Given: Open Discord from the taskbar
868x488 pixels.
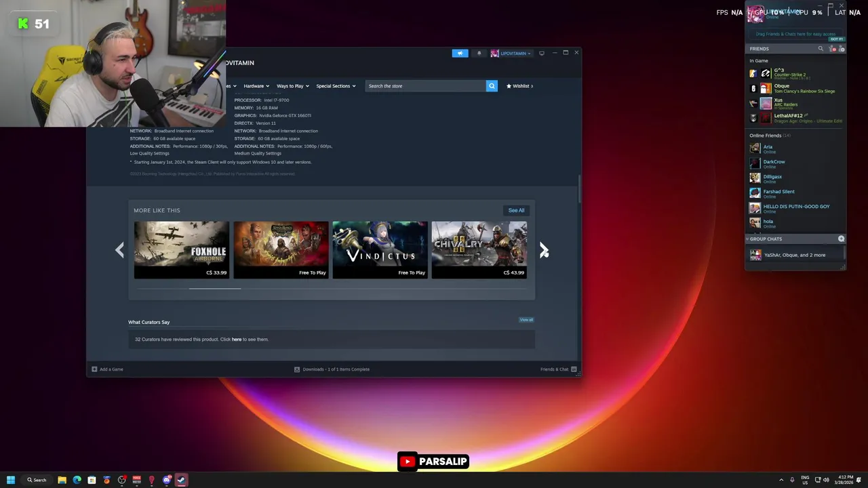Looking at the screenshot, I should 166,480.
